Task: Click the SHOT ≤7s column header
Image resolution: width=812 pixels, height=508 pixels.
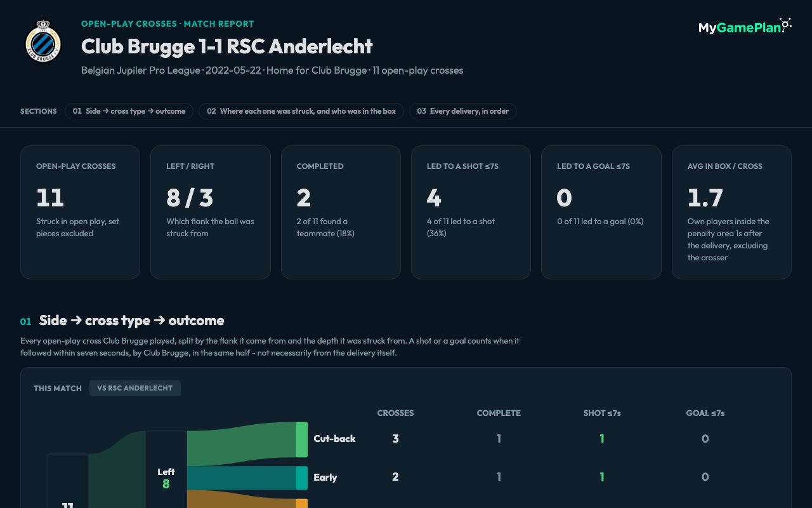Action: click(602, 413)
